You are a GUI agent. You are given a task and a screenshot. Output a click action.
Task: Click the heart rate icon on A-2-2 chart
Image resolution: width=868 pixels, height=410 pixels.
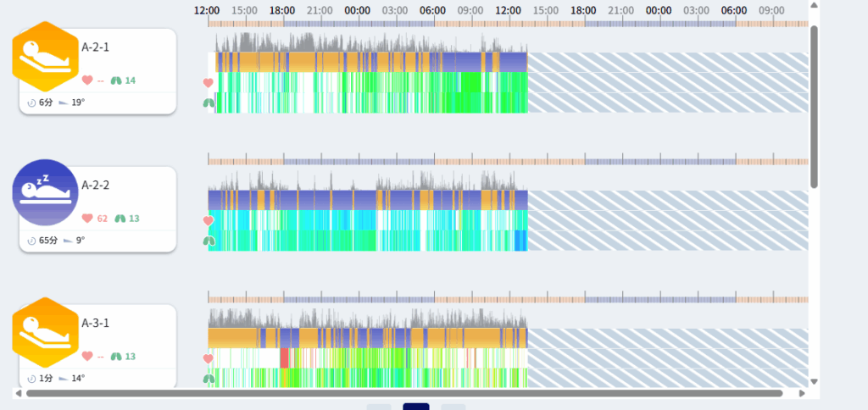click(208, 220)
